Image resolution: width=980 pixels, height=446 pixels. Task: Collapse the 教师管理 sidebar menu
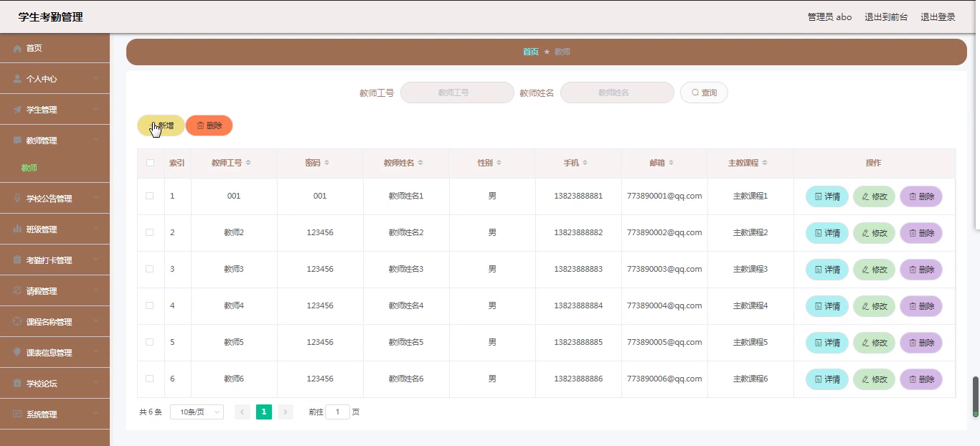[95, 141]
